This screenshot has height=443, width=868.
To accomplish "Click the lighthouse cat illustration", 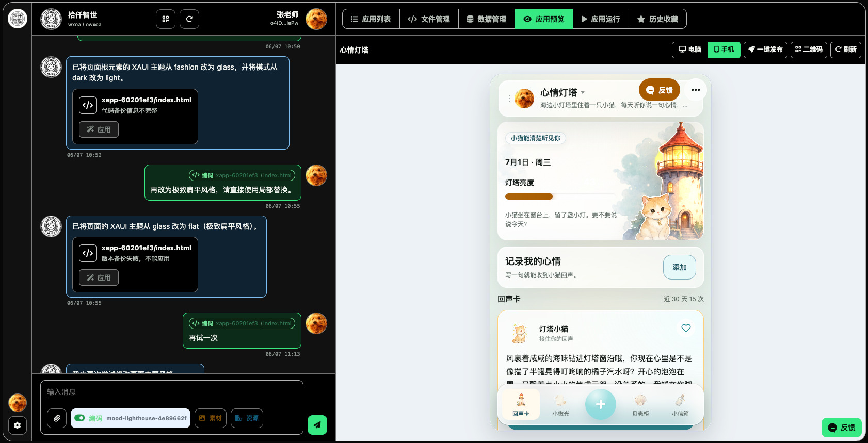I will (x=663, y=182).
